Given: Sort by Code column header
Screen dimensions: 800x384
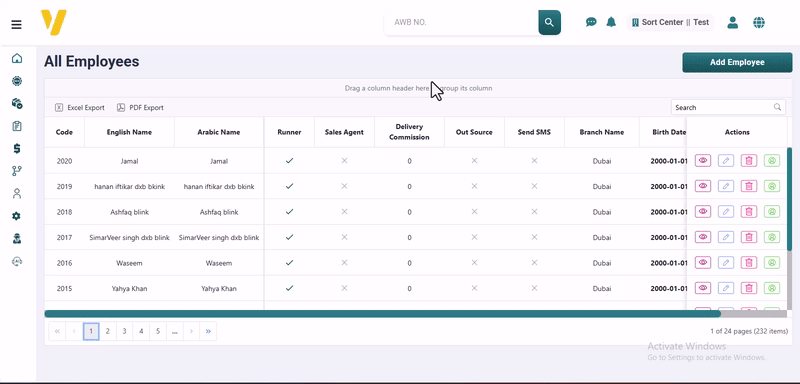Looking at the screenshot, I should pos(64,132).
